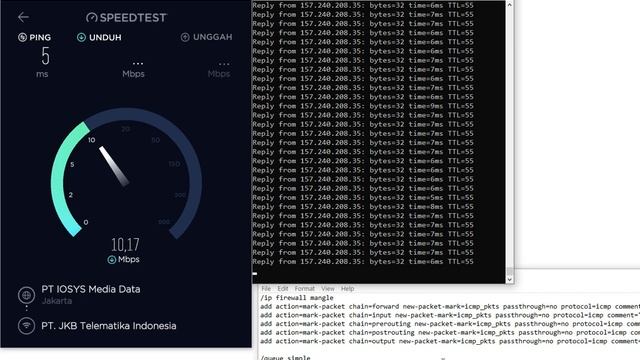Open Notepad View menu
640x360 pixels.
tap(328, 289)
